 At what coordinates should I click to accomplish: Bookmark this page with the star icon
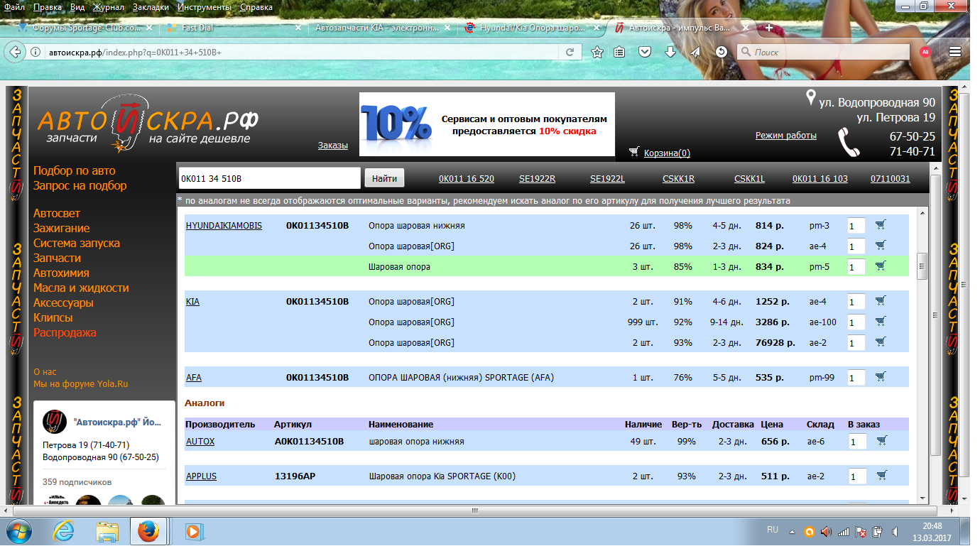597,52
